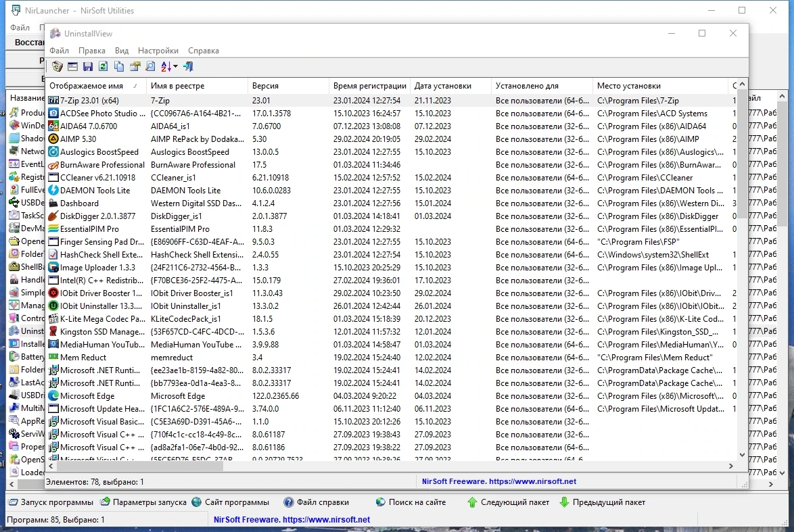The width and height of the screenshot is (794, 532).
Task: Sort by the Место установки column header
Action: click(x=660, y=86)
